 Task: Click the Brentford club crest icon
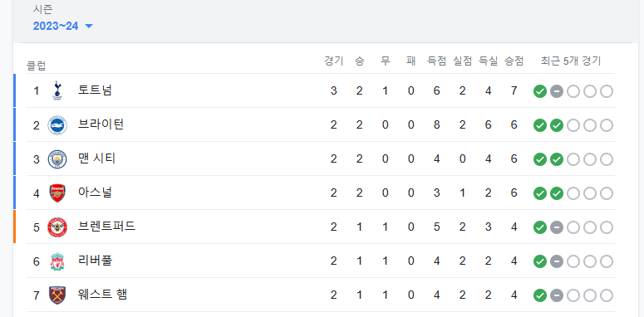click(57, 227)
